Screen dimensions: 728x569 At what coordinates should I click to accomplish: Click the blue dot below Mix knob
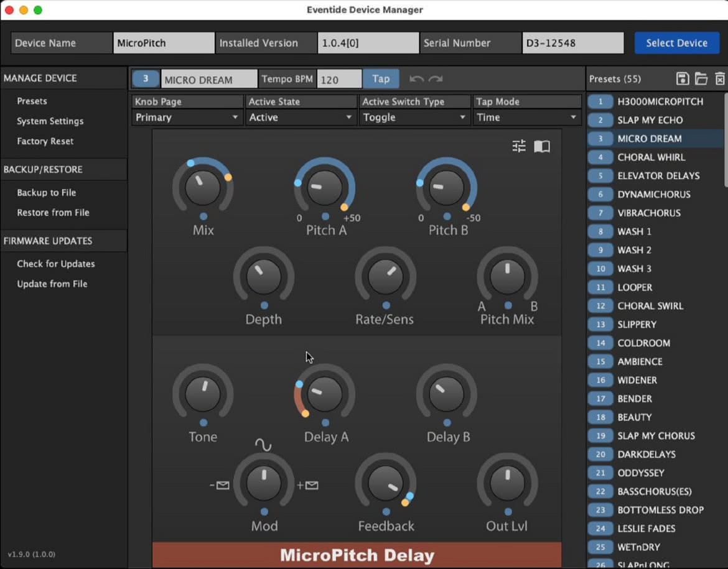(203, 216)
